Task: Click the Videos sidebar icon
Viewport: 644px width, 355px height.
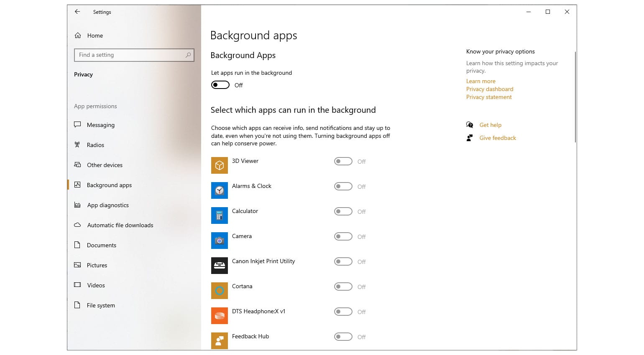Action: pos(77,285)
